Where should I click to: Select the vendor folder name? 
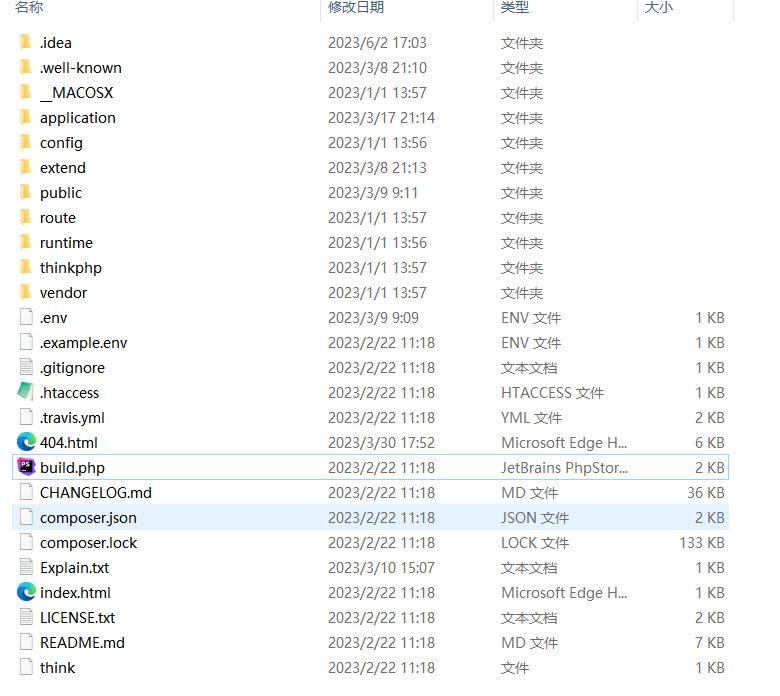click(63, 293)
